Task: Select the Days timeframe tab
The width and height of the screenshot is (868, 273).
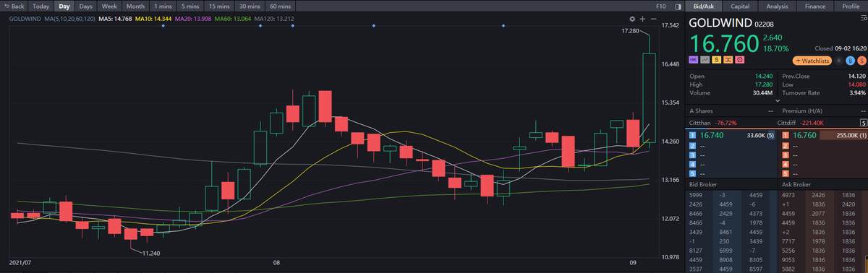Action: (86, 6)
